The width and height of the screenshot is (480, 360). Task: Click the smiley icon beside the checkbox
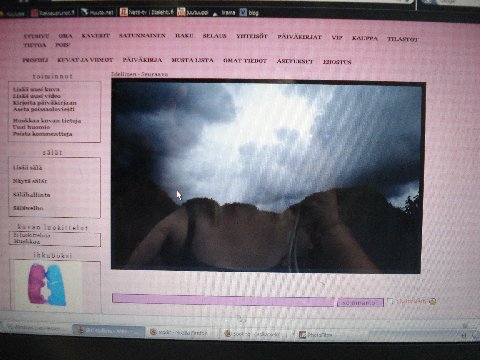[x=433, y=301]
